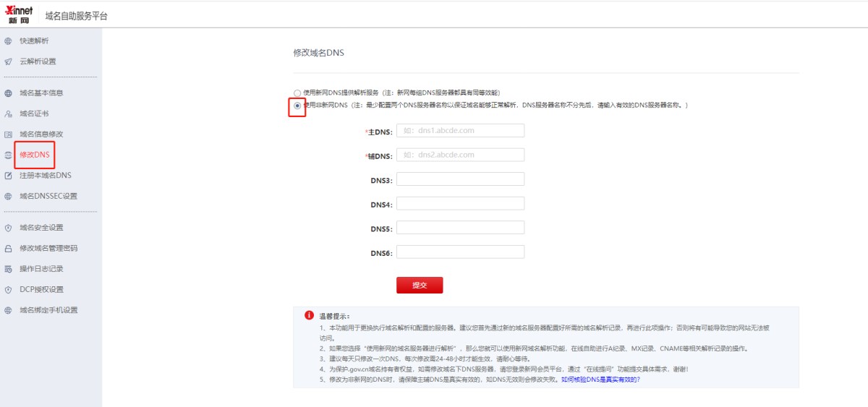The height and width of the screenshot is (407, 868).
Task: Click the 主DNS input field
Action: 460,131
